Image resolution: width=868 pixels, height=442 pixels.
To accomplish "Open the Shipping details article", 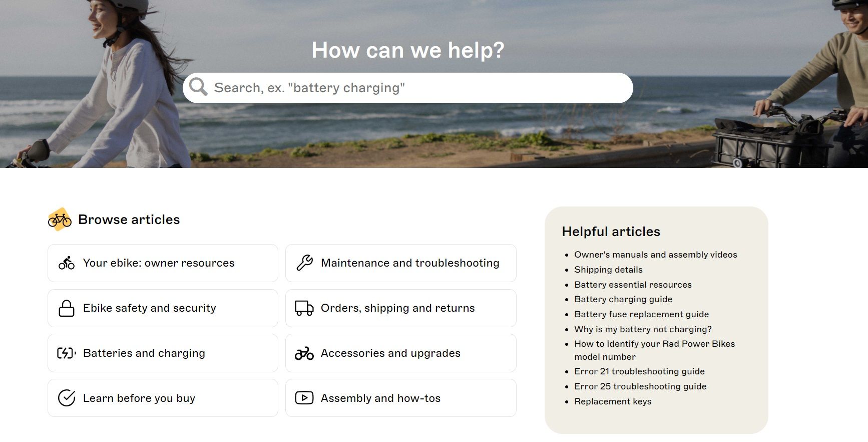I will pos(608,270).
